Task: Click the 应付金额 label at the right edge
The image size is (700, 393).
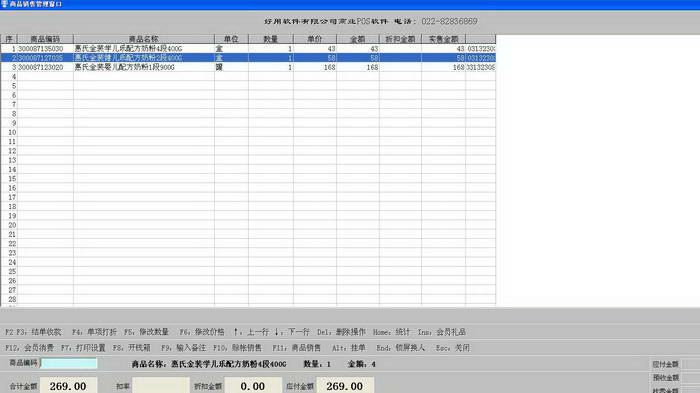Action: [x=666, y=364]
